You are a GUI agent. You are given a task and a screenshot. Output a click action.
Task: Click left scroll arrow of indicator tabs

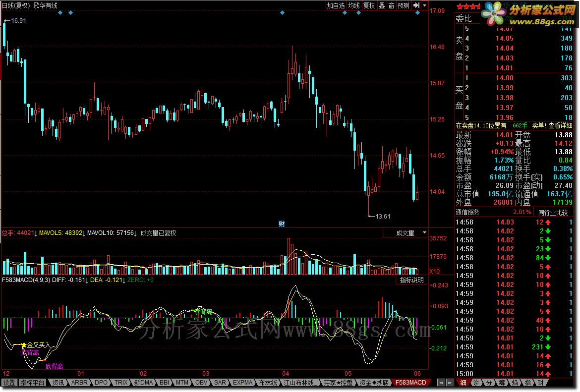tap(441, 383)
